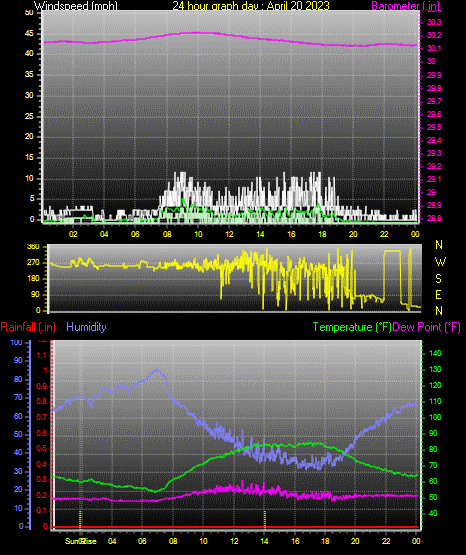This screenshot has height=555, width=466.
Task: Click the 100 value on humidity axis
Action: (16, 343)
